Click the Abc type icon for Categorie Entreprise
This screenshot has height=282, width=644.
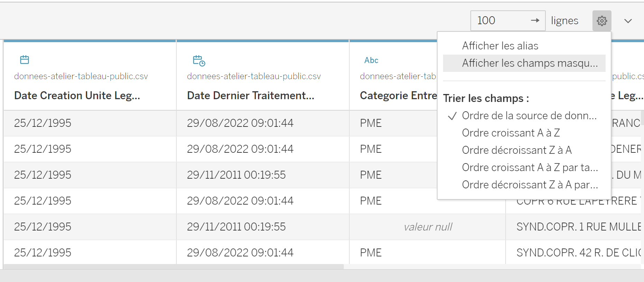371,60
